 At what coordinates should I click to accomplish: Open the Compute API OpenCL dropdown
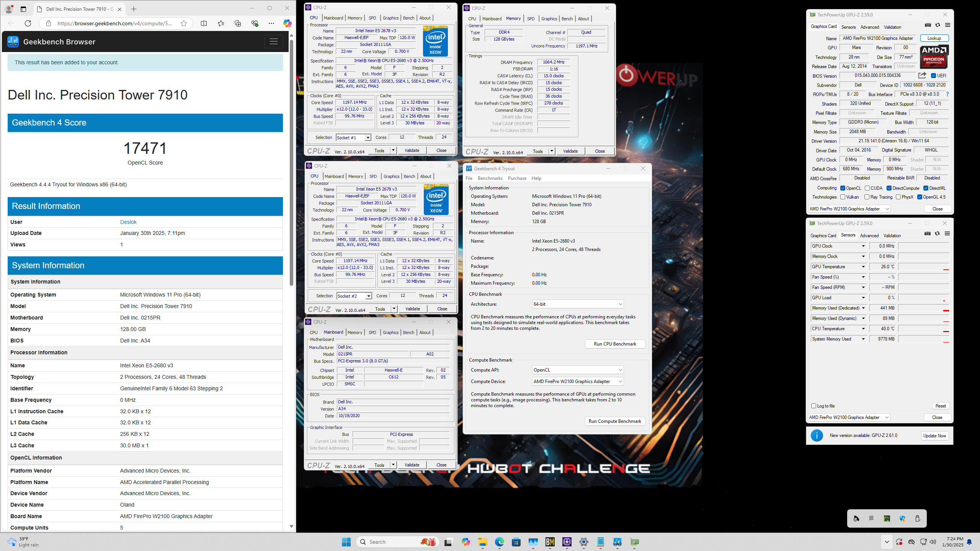click(x=578, y=370)
